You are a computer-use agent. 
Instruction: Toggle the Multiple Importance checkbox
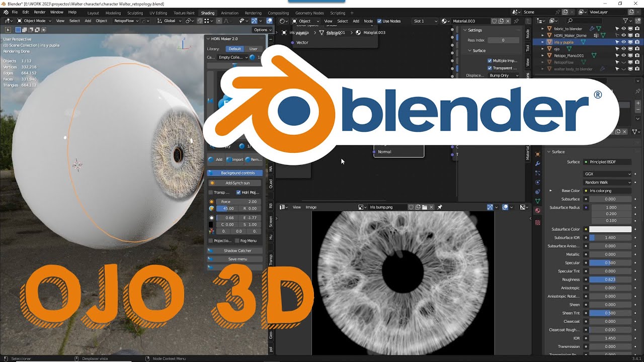[x=490, y=60]
